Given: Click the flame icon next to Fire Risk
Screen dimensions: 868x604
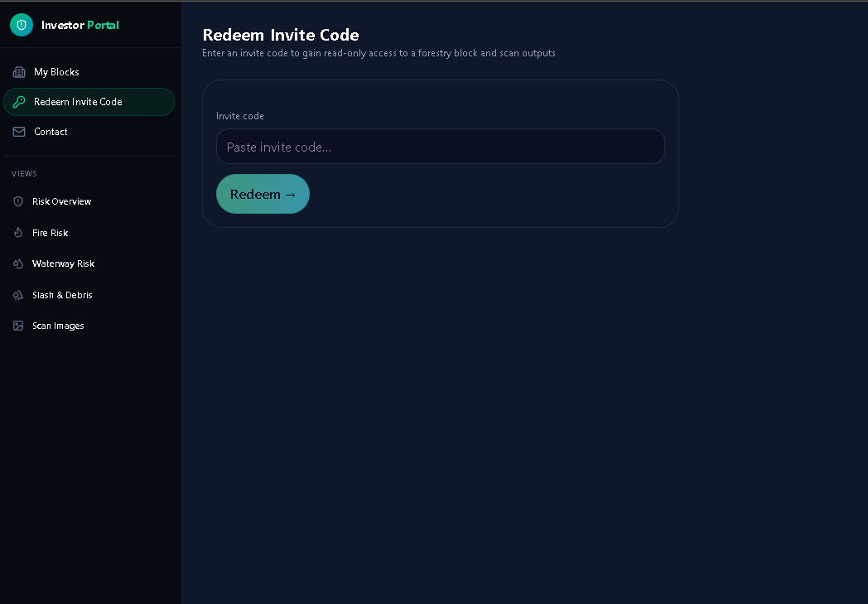Looking at the screenshot, I should (x=18, y=233).
